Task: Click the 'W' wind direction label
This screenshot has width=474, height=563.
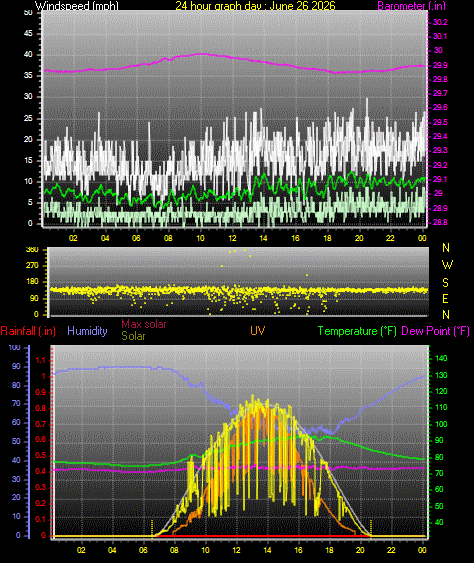Action: click(447, 265)
